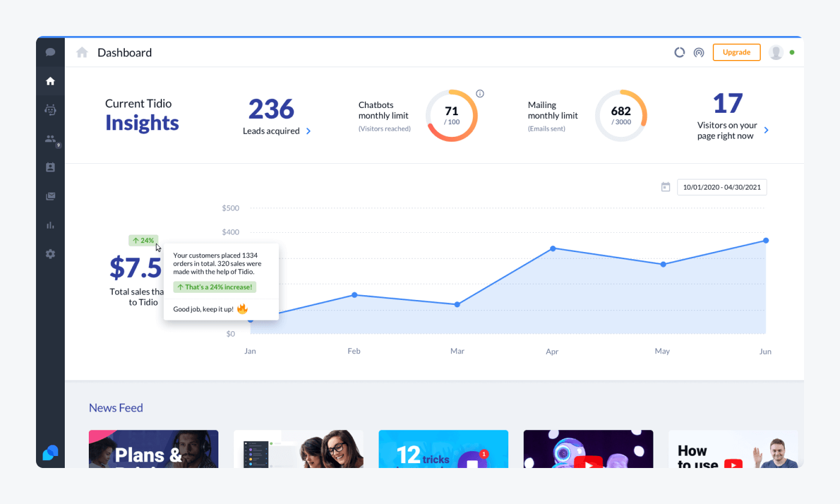840x504 pixels.
Task: Open your profile avatar menu
Action: point(775,52)
